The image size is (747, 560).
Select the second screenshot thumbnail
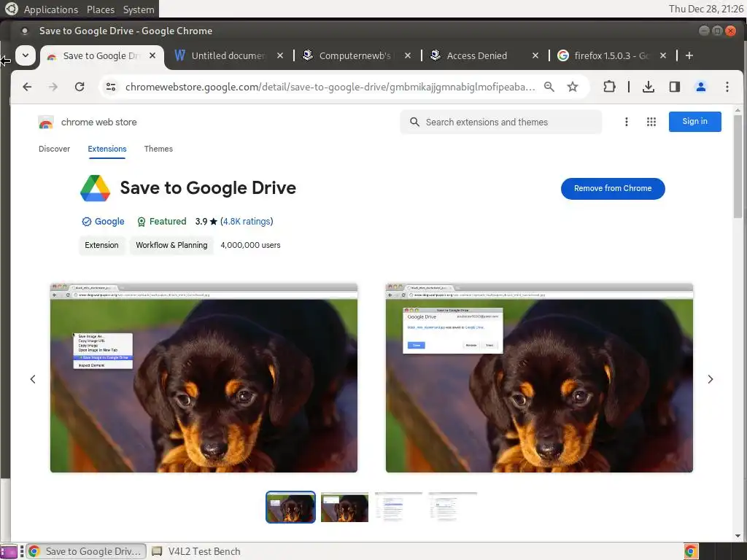pos(344,507)
